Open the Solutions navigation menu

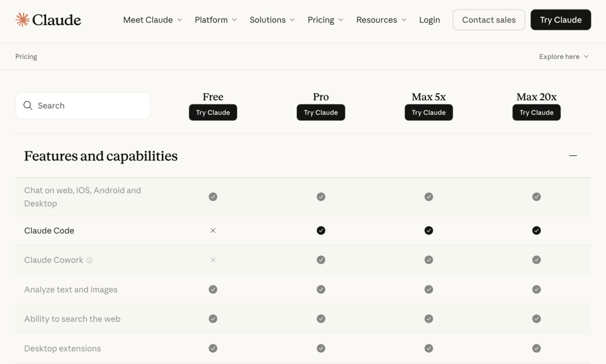pos(272,20)
